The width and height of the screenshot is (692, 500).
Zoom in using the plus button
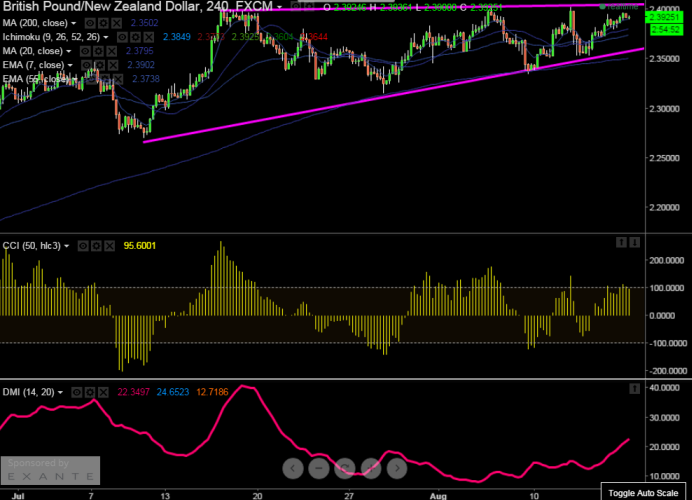[x=371, y=468]
